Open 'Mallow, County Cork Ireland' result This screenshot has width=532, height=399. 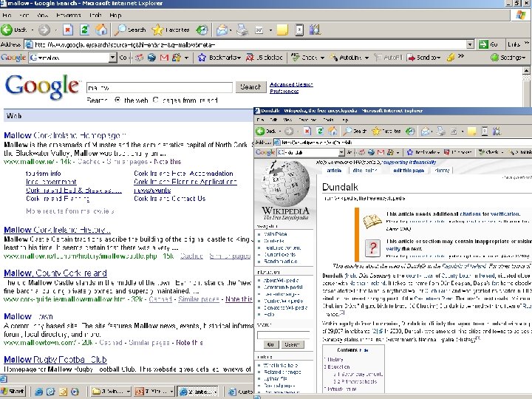[55, 273]
